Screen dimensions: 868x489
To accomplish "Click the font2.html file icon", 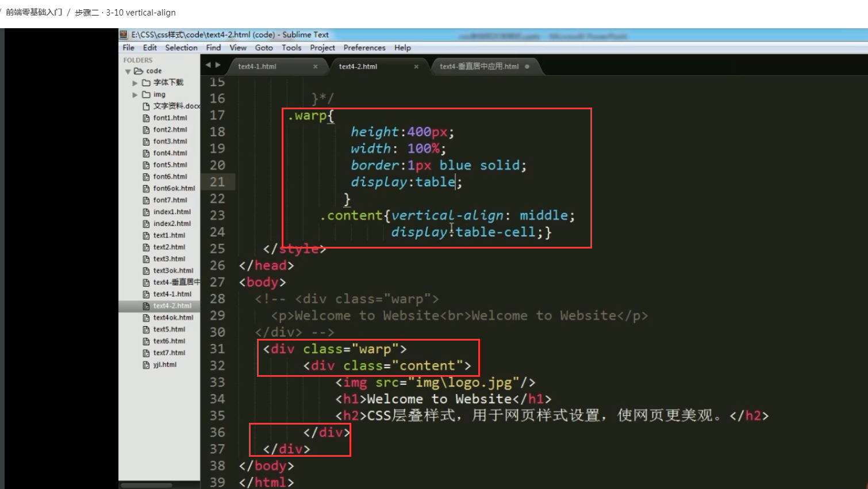I will coord(146,130).
